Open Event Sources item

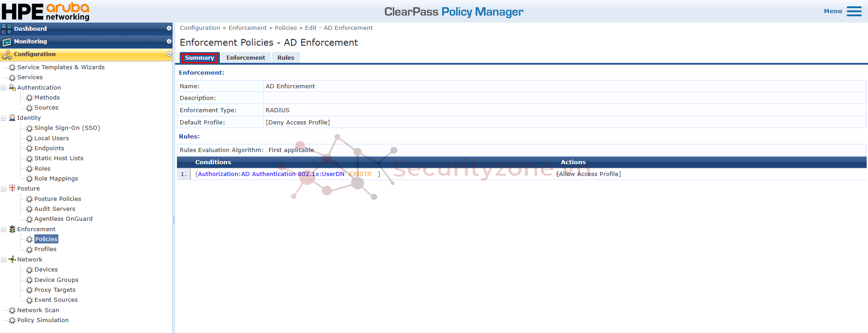coord(56,300)
